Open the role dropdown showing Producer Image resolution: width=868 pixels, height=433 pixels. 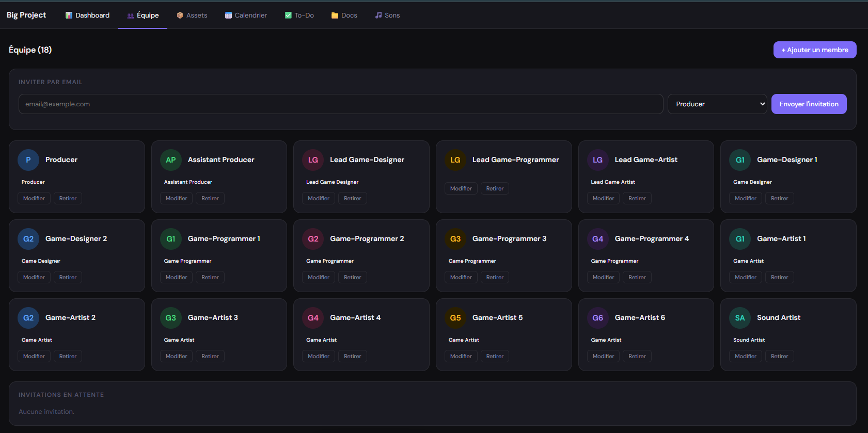[x=717, y=104]
